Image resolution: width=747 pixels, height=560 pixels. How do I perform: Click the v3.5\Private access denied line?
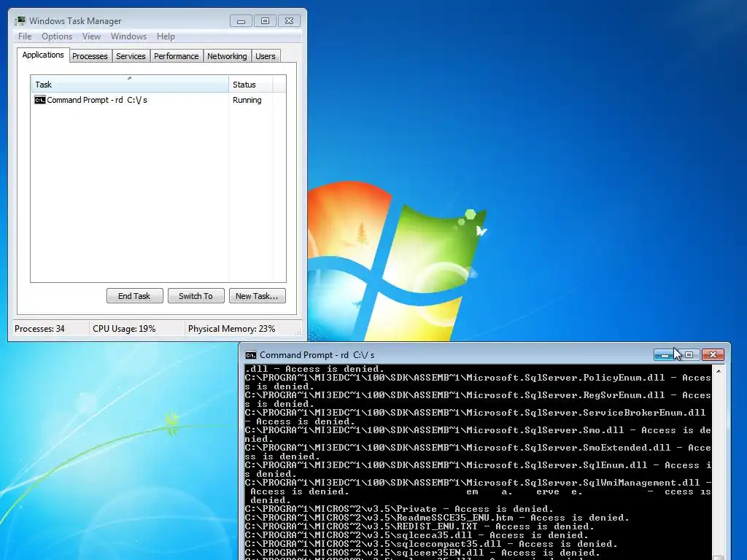399,509
